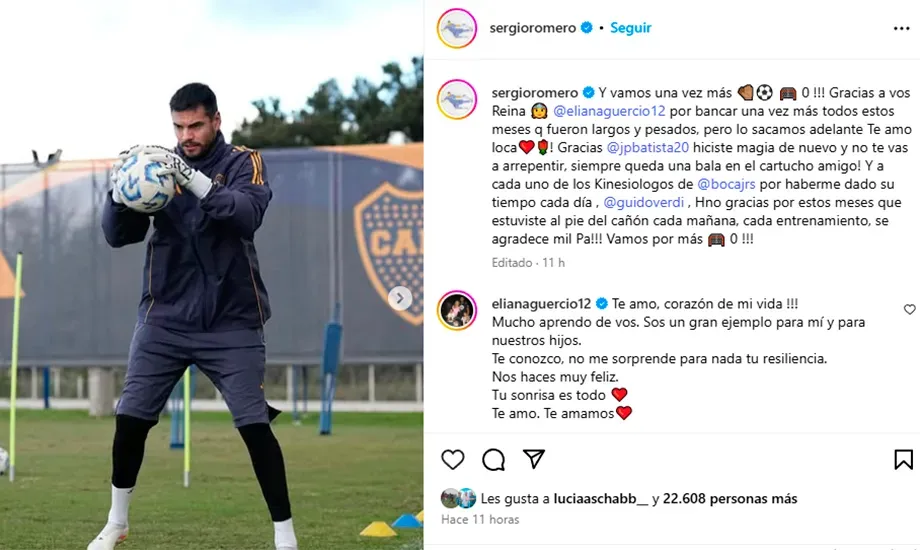The height and width of the screenshot is (550, 920).
Task: Go to next photo with carousel arrow
Action: (x=400, y=298)
